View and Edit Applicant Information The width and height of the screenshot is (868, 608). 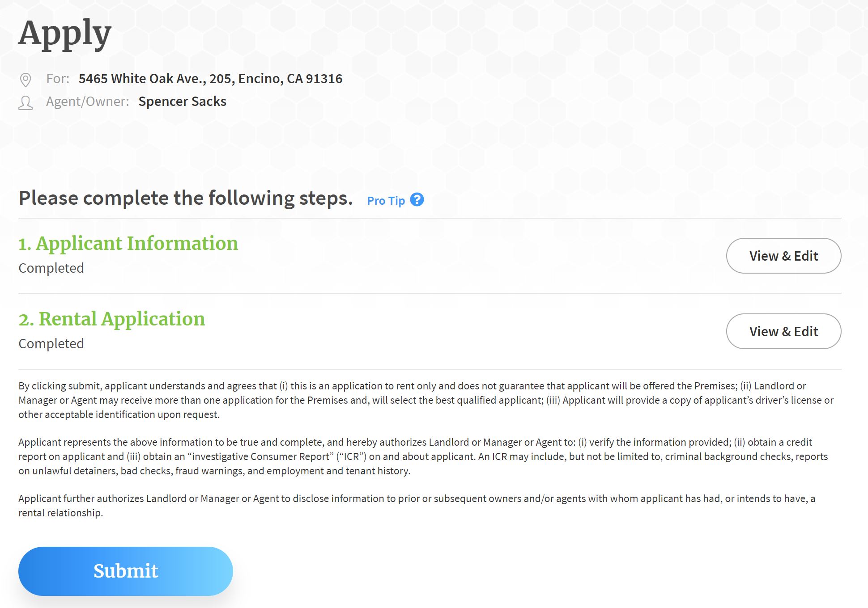pos(783,255)
